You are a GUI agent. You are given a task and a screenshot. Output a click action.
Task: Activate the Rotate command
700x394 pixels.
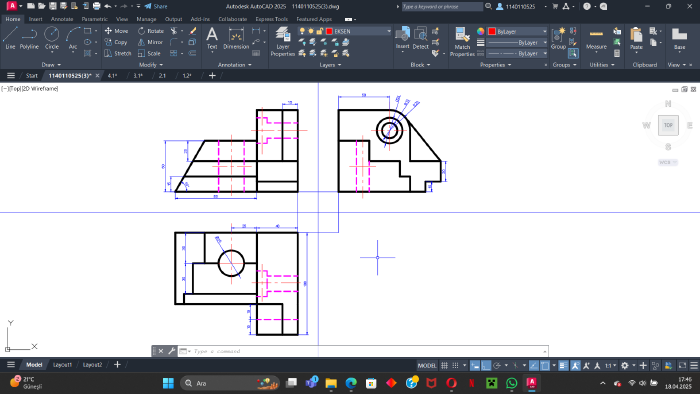[151, 31]
